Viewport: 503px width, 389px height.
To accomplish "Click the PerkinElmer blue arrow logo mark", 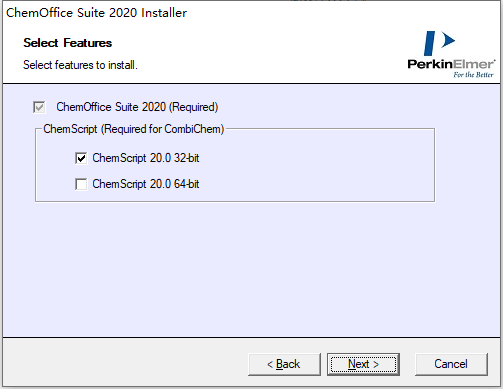I will click(448, 40).
